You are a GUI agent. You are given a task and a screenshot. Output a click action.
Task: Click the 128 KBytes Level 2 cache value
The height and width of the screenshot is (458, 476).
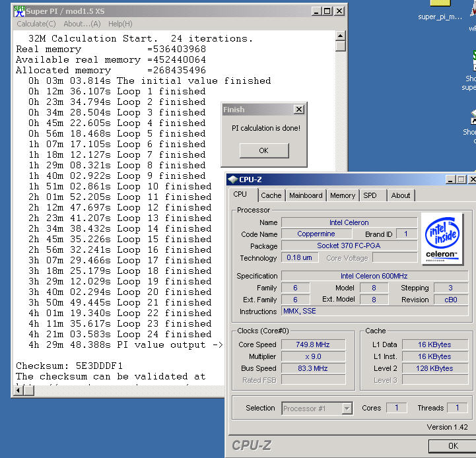(434, 368)
